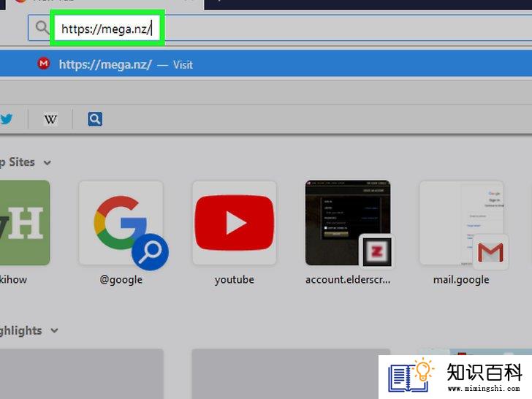Screen dimensions: 532x399
Task: Open search settings blue magnifier icon
Action: (95, 119)
